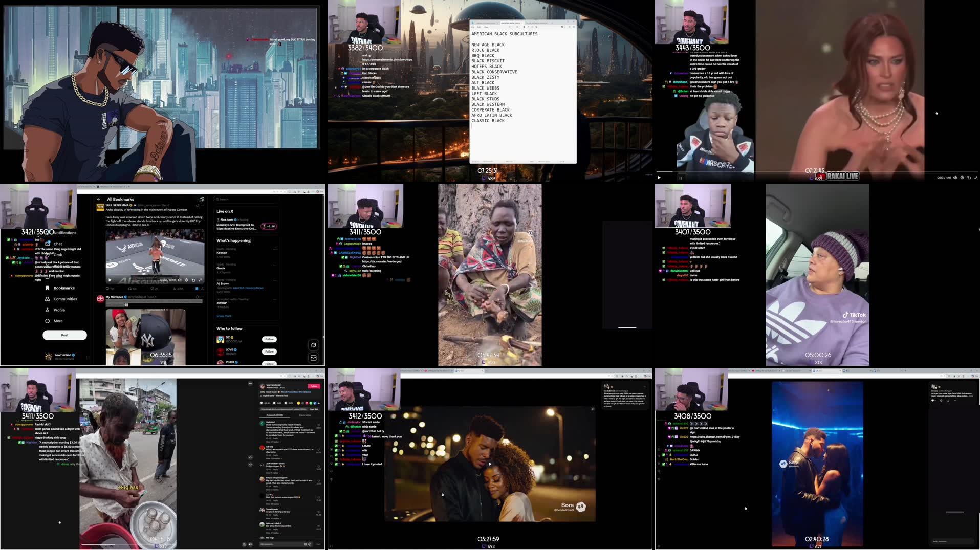Open Grok in the X sidebar

coord(58,255)
